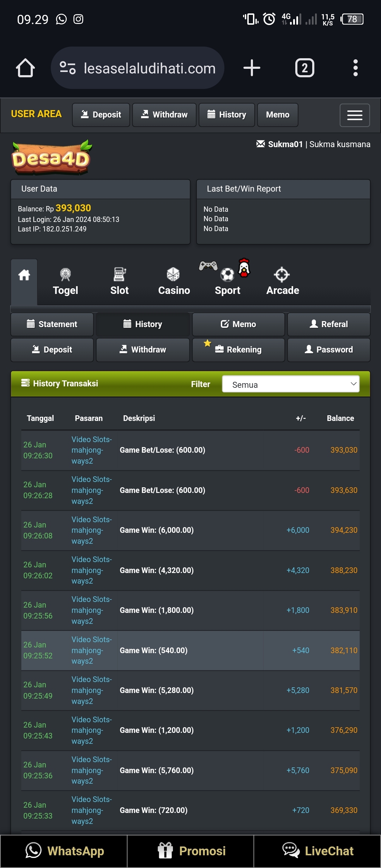Tap the site settings icon in address bar
The image size is (381, 868).
pyautogui.click(x=68, y=68)
